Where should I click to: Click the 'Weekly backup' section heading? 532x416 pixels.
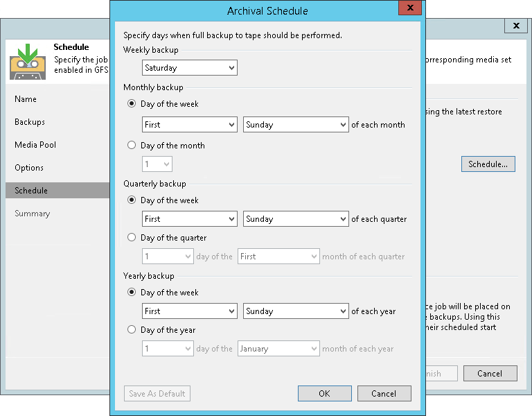pos(150,50)
